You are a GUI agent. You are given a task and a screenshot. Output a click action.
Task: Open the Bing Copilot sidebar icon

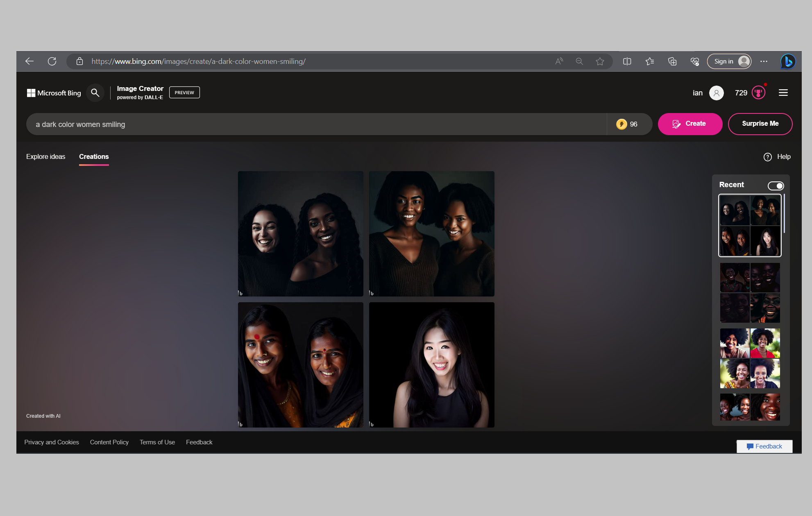pos(787,61)
